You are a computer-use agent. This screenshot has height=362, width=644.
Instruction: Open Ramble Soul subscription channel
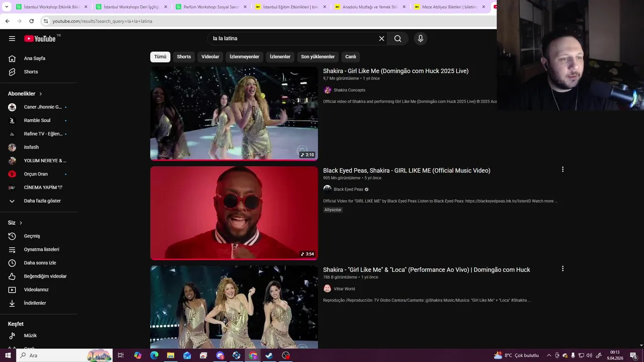[38, 121]
